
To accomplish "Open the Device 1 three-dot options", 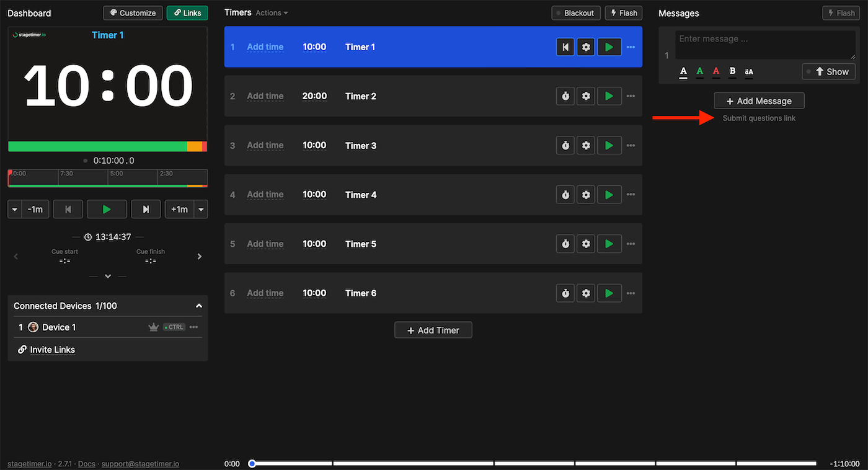I will [194, 327].
